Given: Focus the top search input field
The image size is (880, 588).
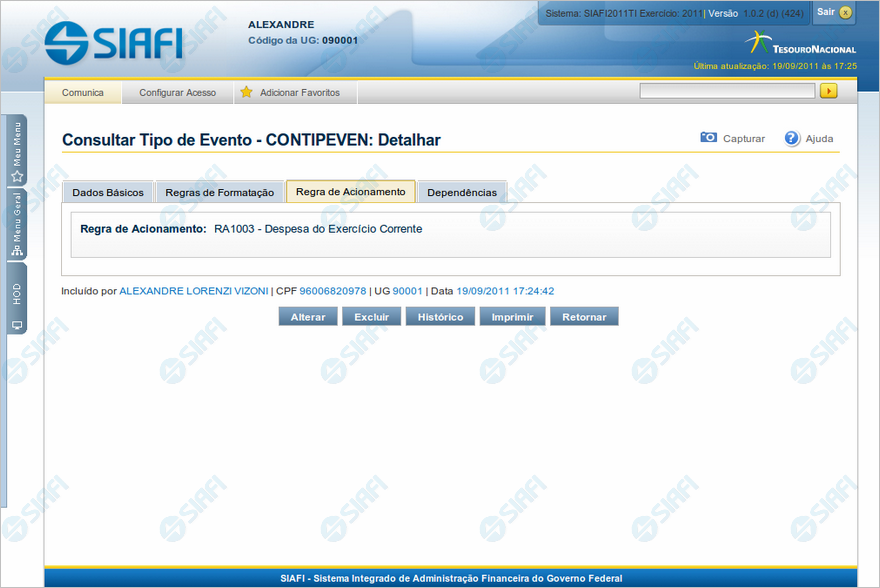Looking at the screenshot, I should point(727,91).
